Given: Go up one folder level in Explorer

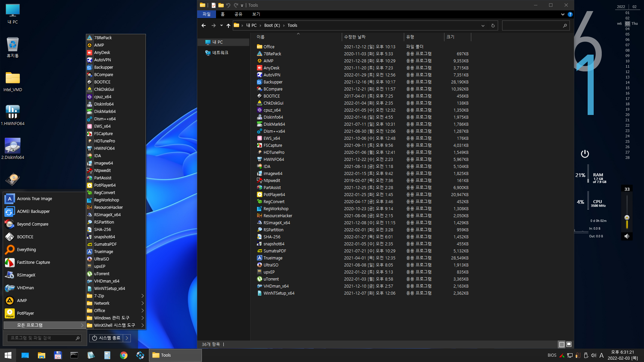Looking at the screenshot, I should click(x=228, y=25).
